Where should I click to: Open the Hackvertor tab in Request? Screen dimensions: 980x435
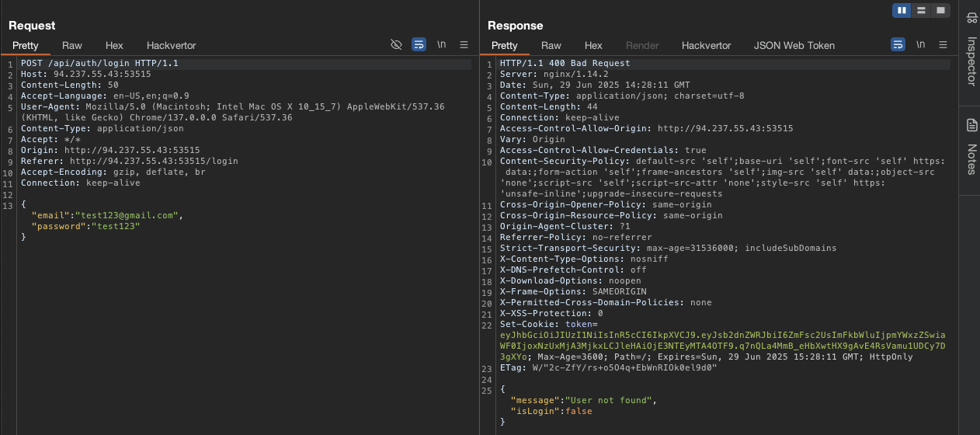coord(172,46)
